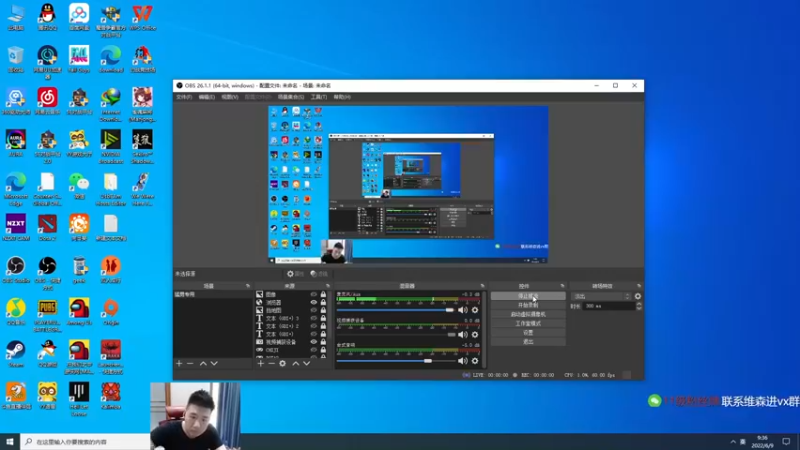Pop out the 场景 dock panel

[x=248, y=286]
